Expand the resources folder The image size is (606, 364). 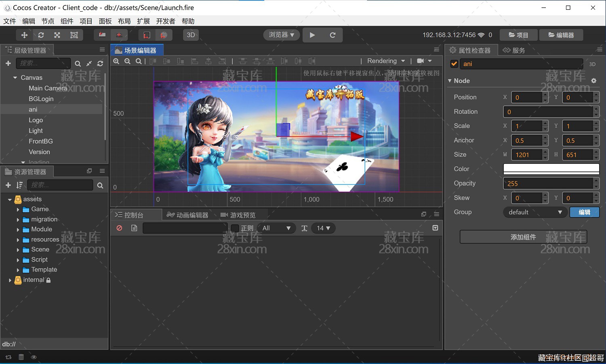point(18,240)
